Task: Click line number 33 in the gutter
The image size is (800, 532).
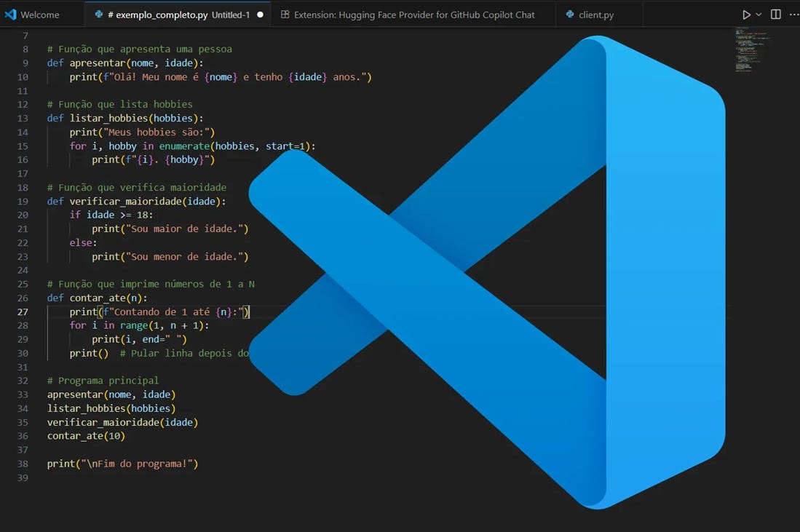Action: coord(23,394)
